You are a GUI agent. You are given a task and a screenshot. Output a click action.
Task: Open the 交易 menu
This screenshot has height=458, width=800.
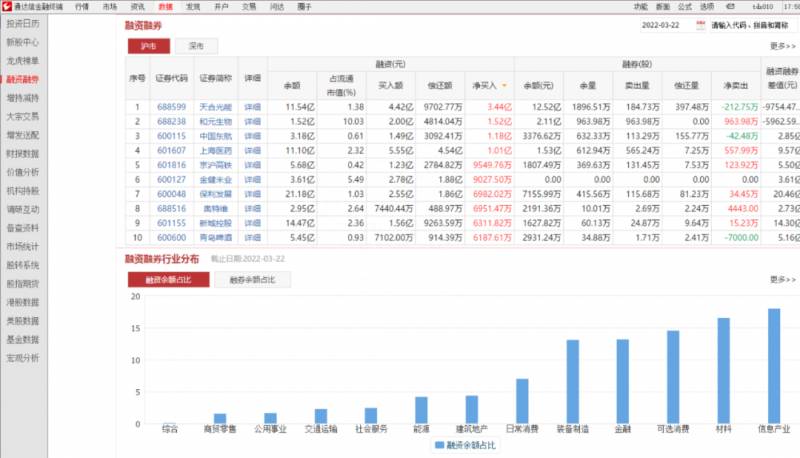[x=249, y=7]
